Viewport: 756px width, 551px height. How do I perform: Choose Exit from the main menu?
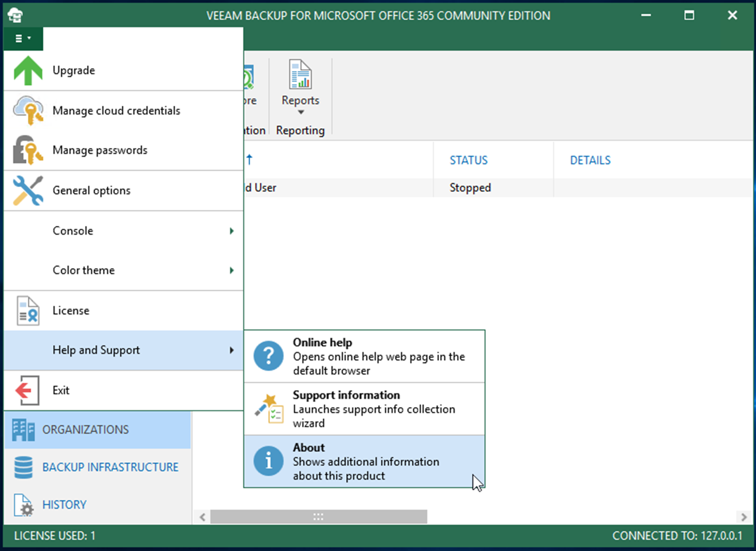[x=124, y=391]
